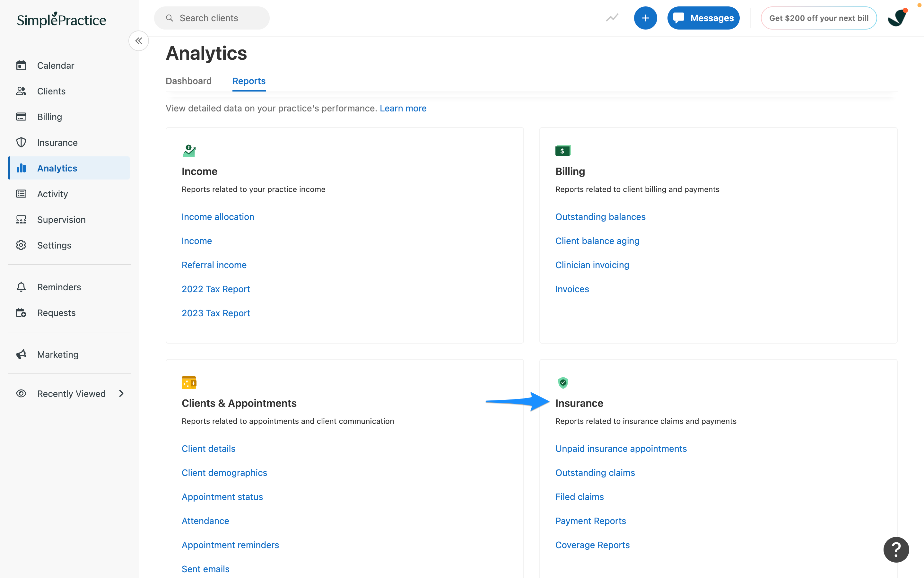The image size is (924, 578).
Task: Click the Clients people icon
Action: coord(21,91)
